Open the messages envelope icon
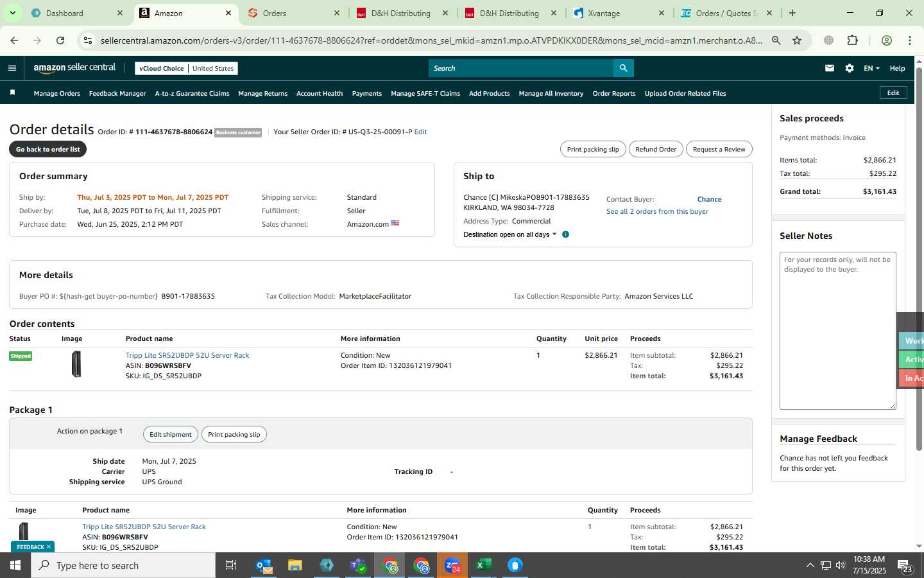 tap(830, 68)
